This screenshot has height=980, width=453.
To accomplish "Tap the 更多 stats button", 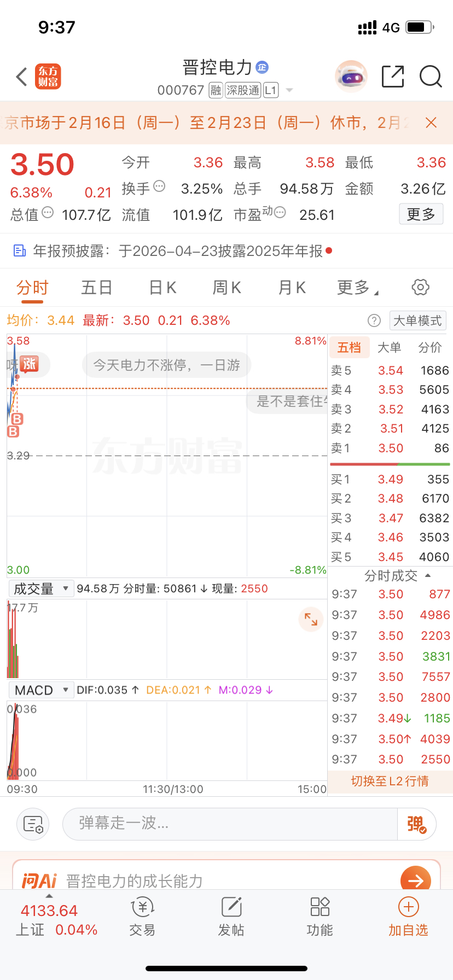I will 421,214.
